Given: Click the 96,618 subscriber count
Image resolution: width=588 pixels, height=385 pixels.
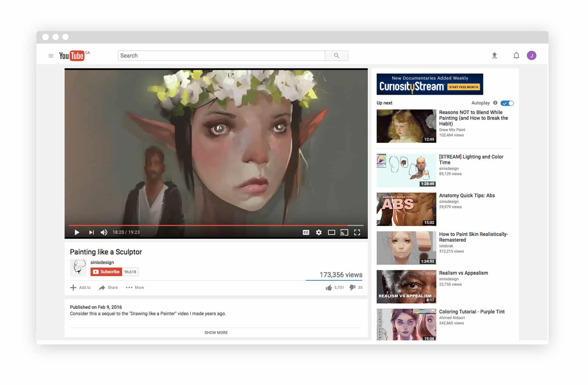Looking at the screenshot, I should (130, 272).
